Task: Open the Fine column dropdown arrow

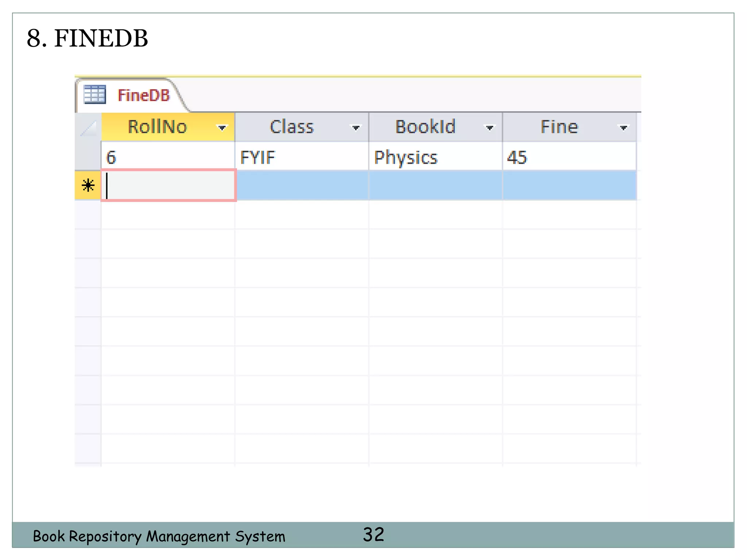Action: coord(623,128)
